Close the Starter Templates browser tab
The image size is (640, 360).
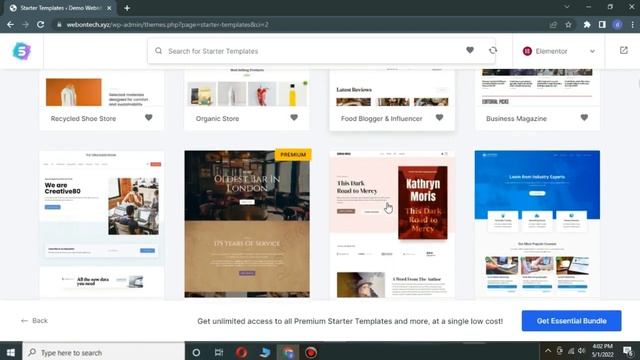(109, 8)
